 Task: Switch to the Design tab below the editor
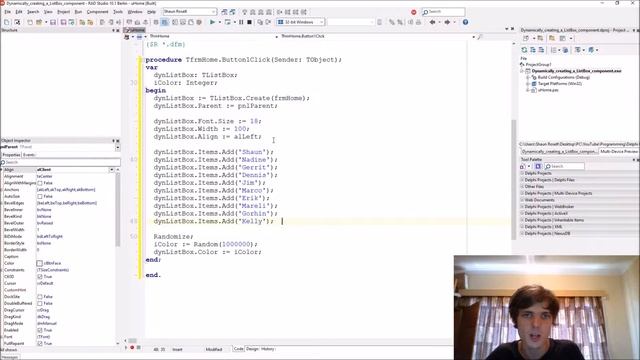point(252,349)
